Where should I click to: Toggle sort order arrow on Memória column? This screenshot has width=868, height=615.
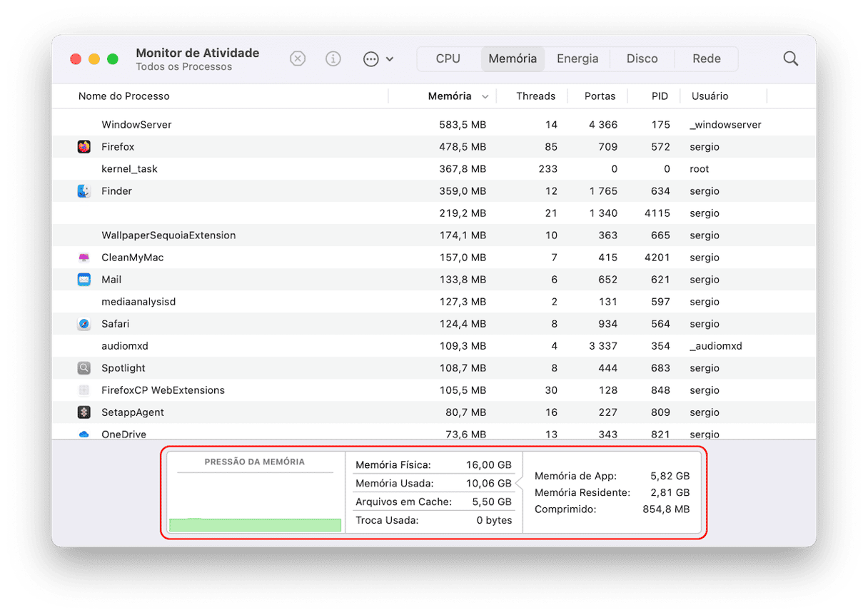point(485,96)
